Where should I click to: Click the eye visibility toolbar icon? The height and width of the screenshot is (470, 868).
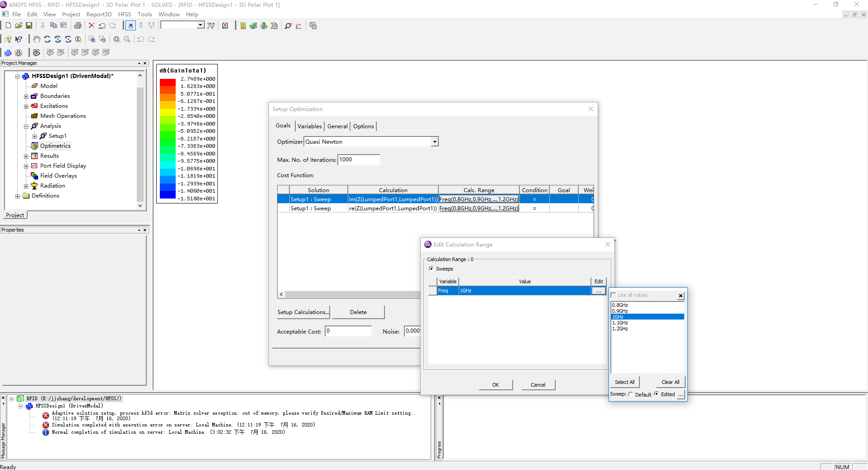point(37,53)
